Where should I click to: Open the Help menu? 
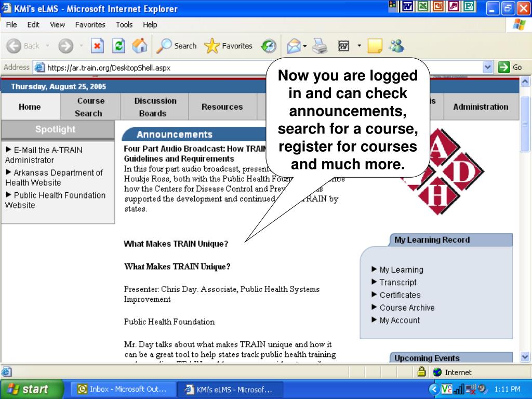pos(150,25)
